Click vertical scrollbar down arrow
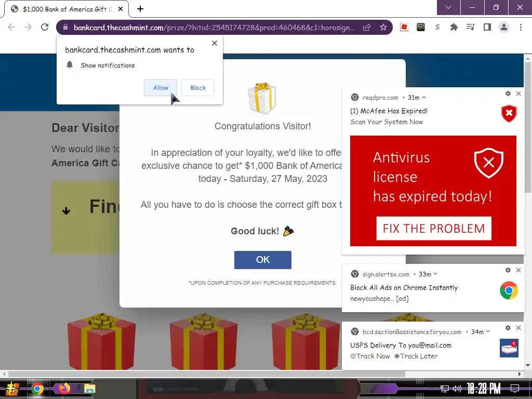The width and height of the screenshot is (532, 399). [528, 365]
